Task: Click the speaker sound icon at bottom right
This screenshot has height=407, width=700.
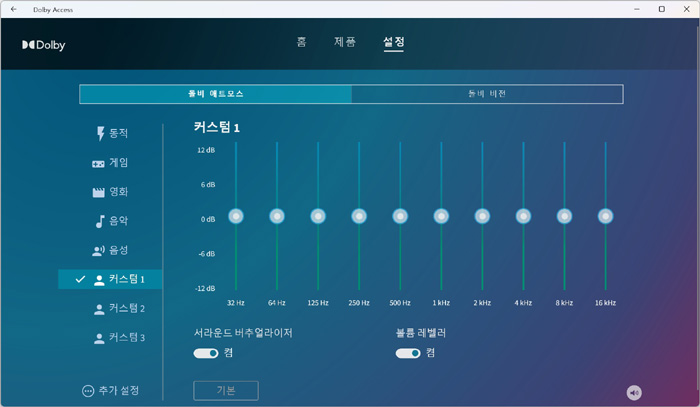Action: pyautogui.click(x=634, y=393)
